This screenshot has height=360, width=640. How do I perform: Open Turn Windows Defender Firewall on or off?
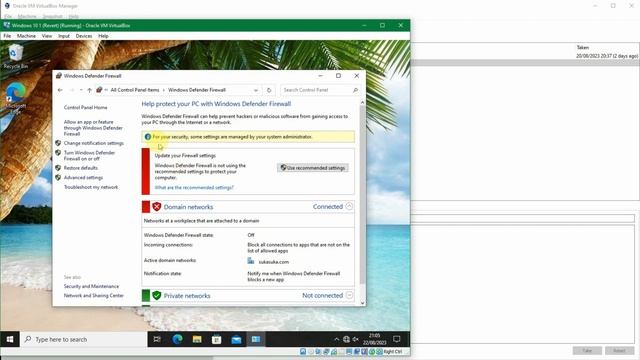[89, 156]
